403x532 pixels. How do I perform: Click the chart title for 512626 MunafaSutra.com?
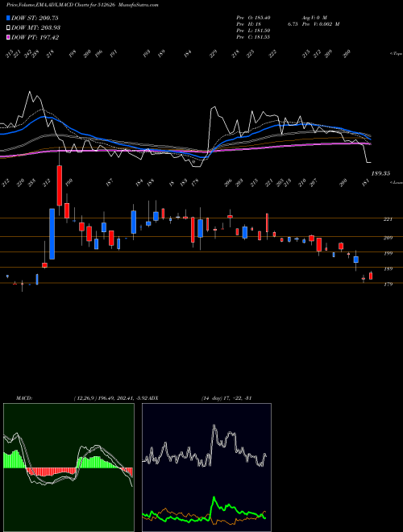click(82, 5)
